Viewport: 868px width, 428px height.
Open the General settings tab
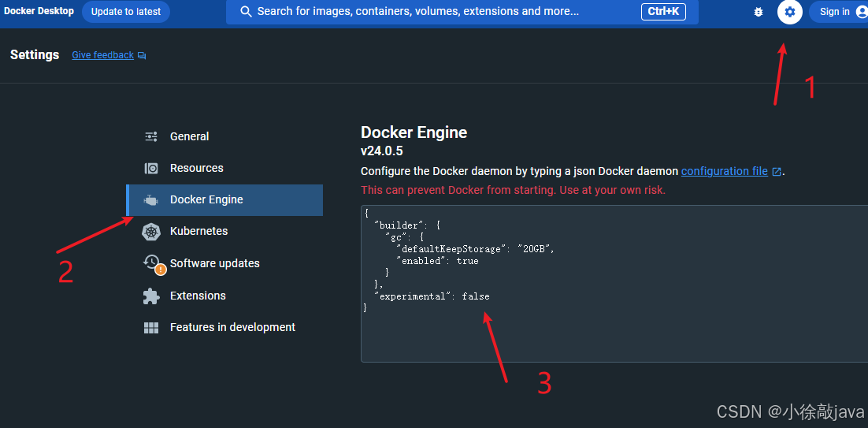pyautogui.click(x=224, y=136)
